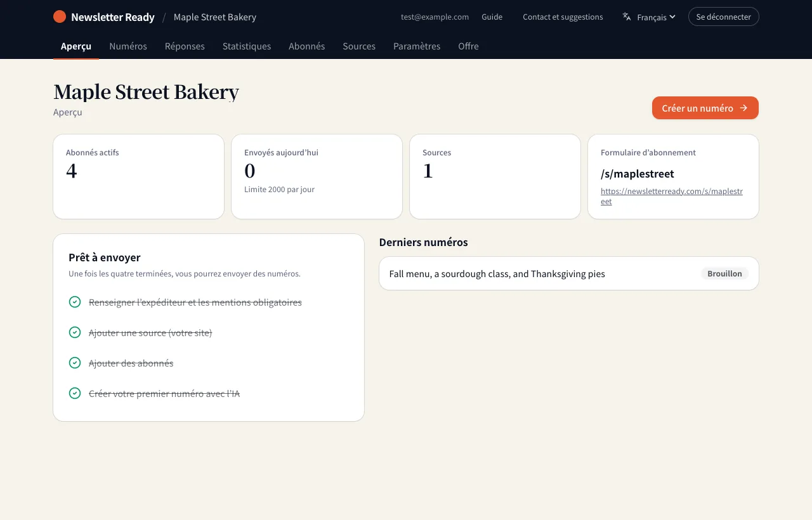Click the Créer un numéro button
Image resolution: width=812 pixels, height=520 pixels.
pos(705,108)
